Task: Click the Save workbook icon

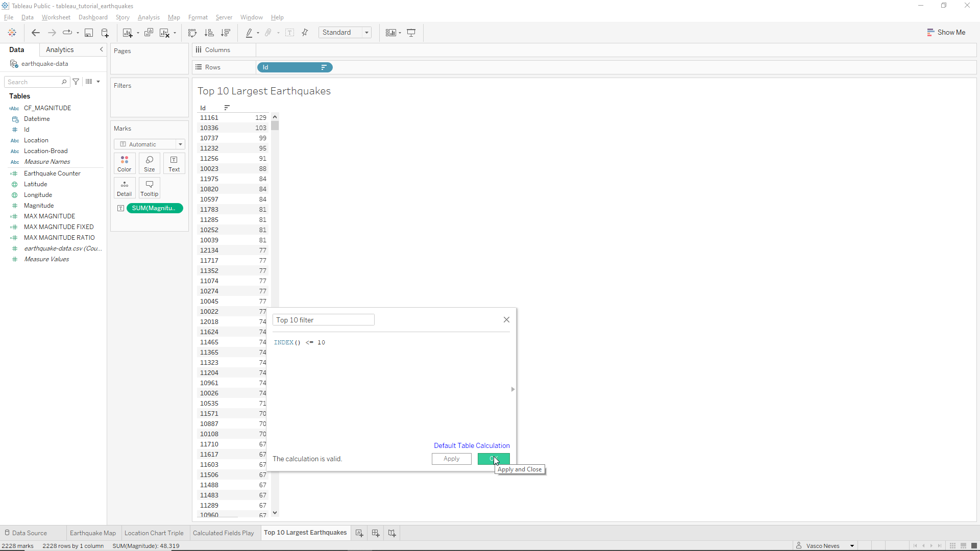Action: 89,33
